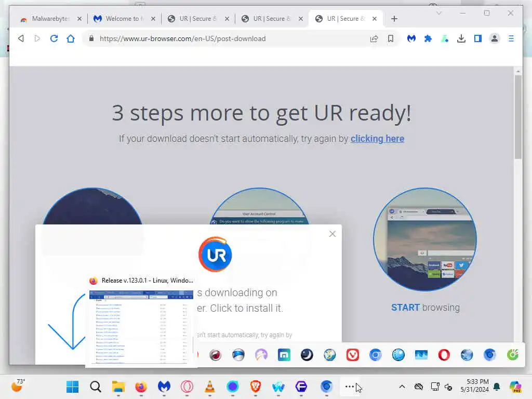Open the Malwarebytes extension in the toolbar
Screen dimensions: 532x399
coord(411,38)
